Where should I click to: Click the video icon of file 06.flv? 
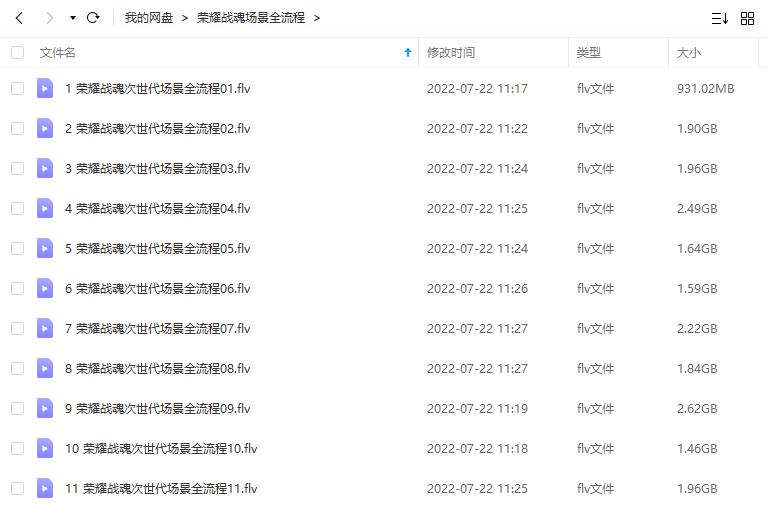coord(45,288)
